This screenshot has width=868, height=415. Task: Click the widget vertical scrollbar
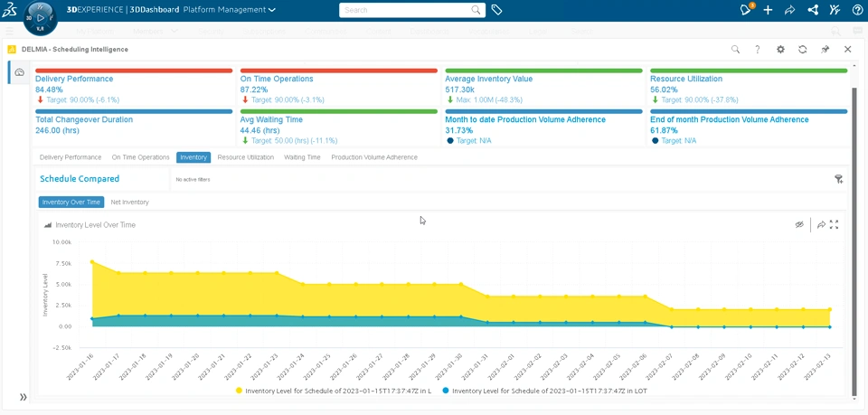[854, 241]
